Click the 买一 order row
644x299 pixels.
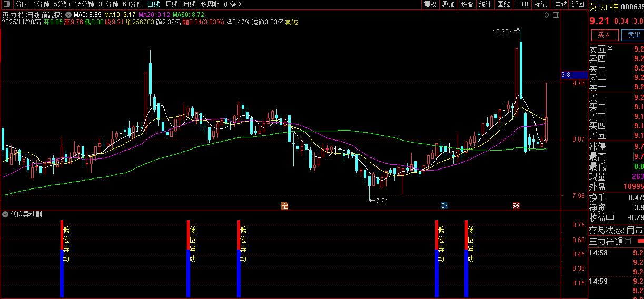616,97
